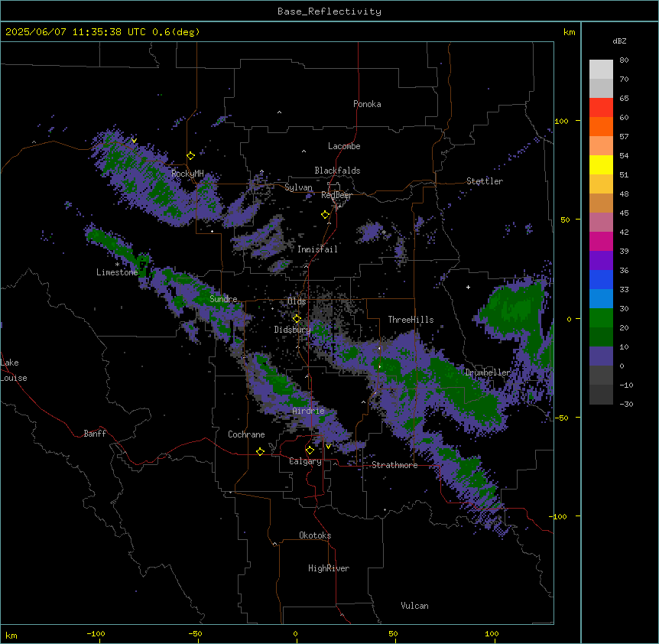Click the Didsbury map label
Viewport: 659px width, 644px height.
click(293, 330)
